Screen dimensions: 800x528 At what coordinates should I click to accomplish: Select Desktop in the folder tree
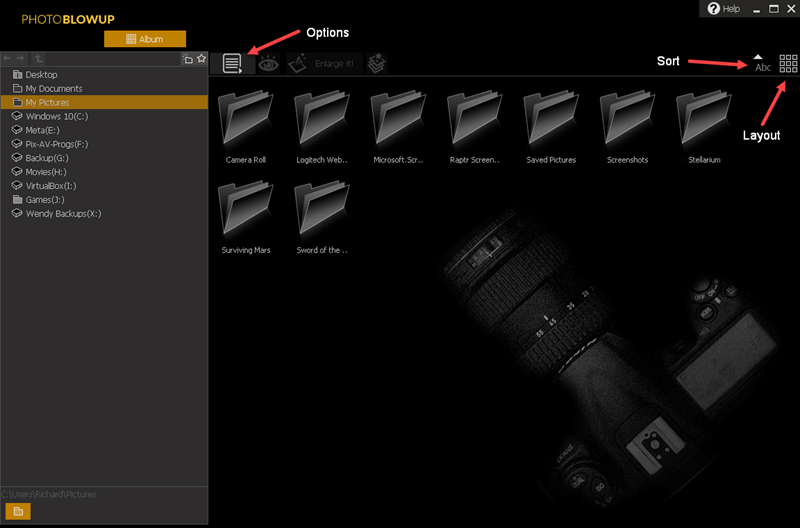104,74
